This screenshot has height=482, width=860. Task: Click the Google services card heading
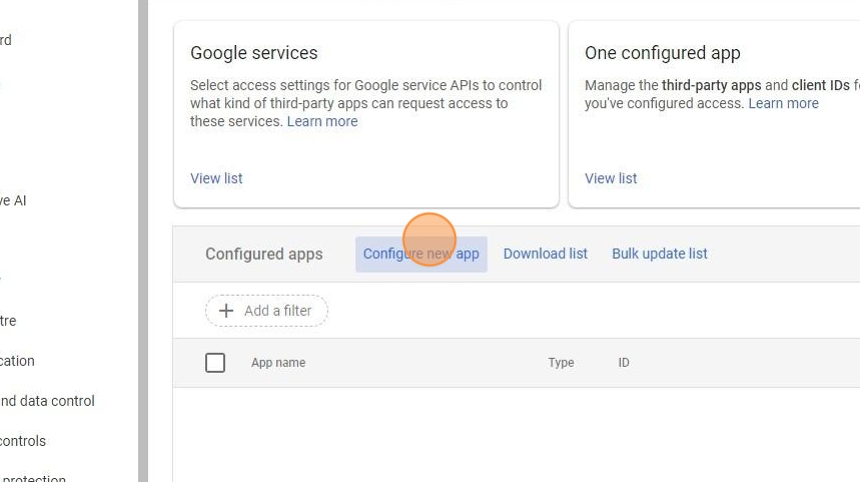pos(254,53)
